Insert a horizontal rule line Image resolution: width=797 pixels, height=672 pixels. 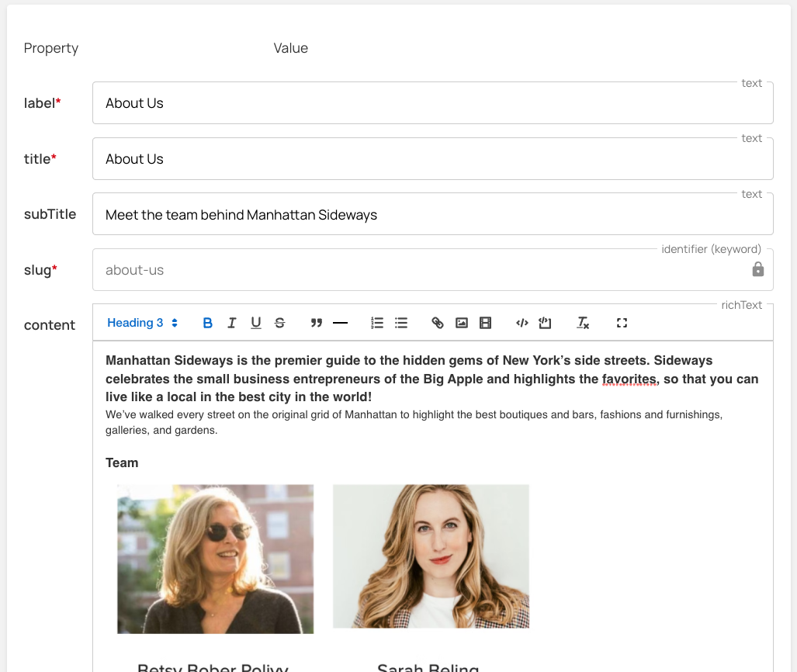point(340,324)
